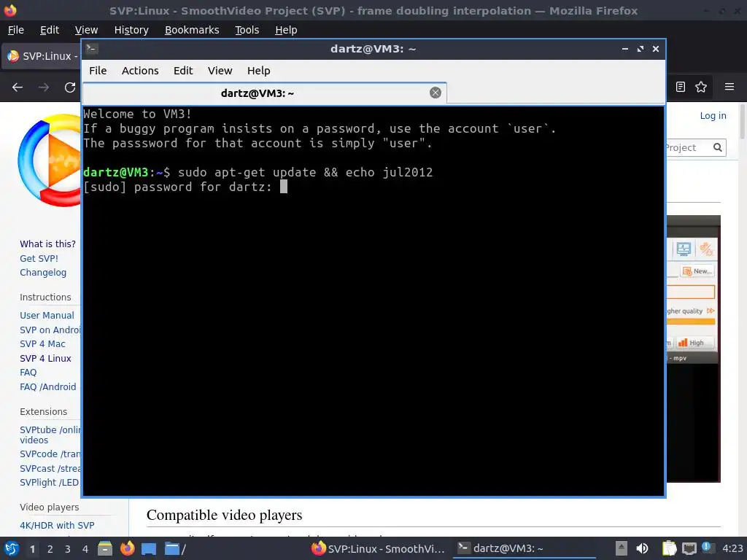Close the dartz@VM3 terminal tab
The height and width of the screenshot is (560, 747).
(x=435, y=93)
